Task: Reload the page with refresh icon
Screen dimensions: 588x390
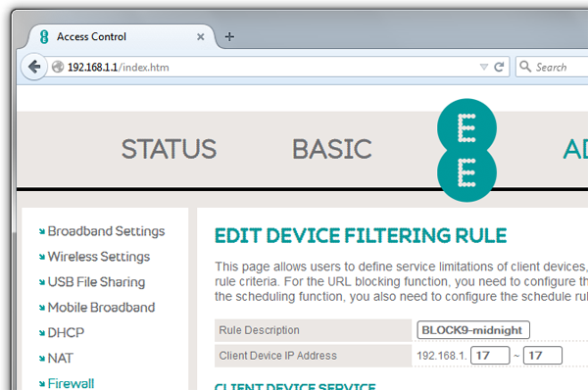Action: [x=499, y=68]
